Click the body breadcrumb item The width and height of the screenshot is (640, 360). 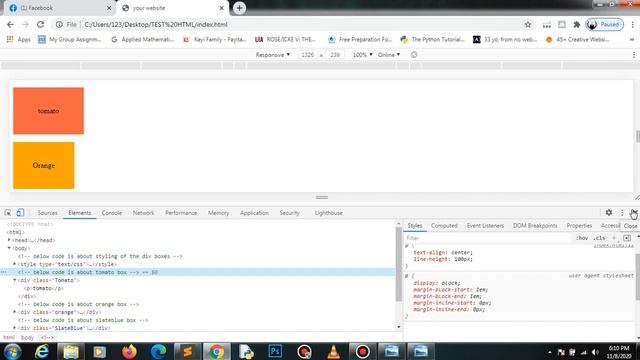(27, 338)
